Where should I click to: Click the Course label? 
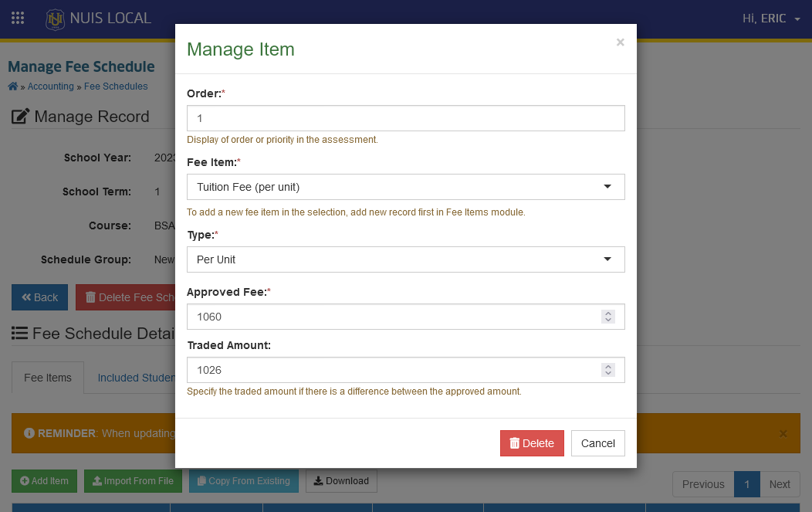(110, 226)
